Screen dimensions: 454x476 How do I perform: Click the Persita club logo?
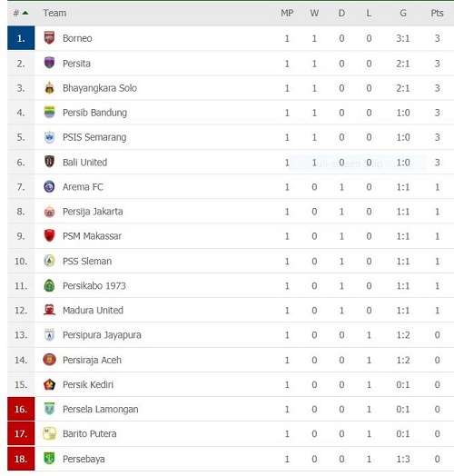point(49,63)
